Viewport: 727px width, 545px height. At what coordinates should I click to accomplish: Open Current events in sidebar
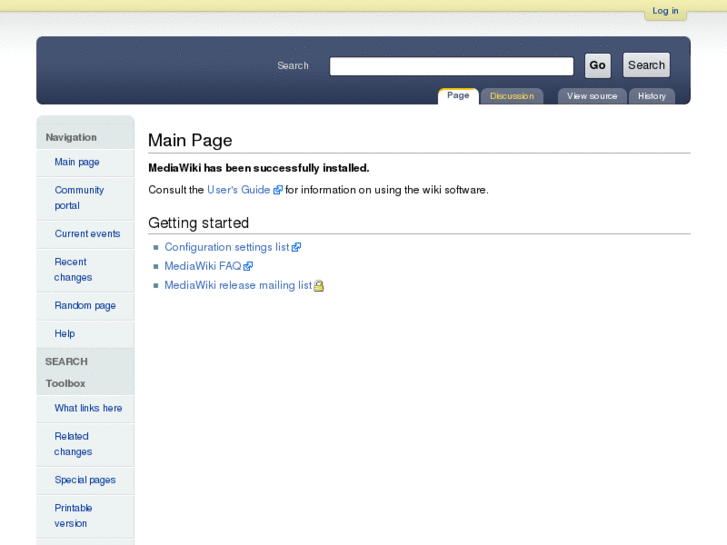[87, 234]
